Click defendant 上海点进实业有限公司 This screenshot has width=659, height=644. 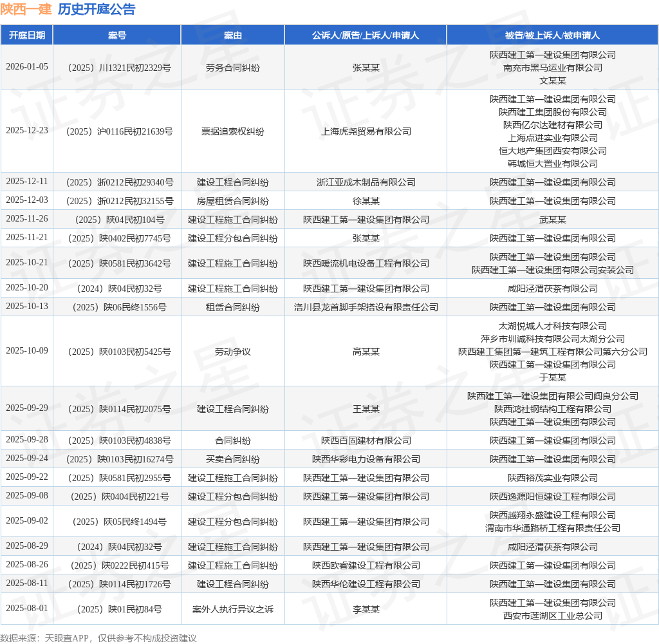(553, 138)
